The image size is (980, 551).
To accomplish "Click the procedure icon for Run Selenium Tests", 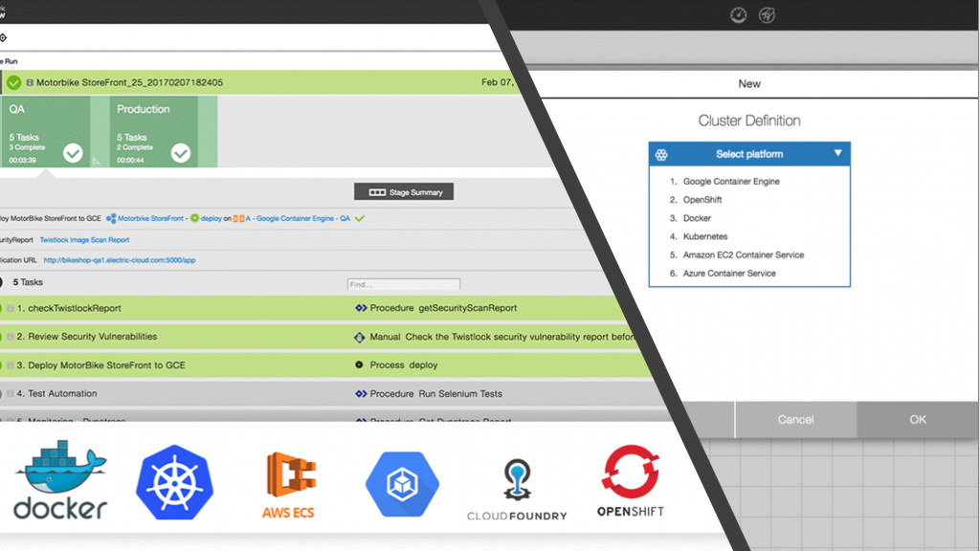I will coord(361,393).
